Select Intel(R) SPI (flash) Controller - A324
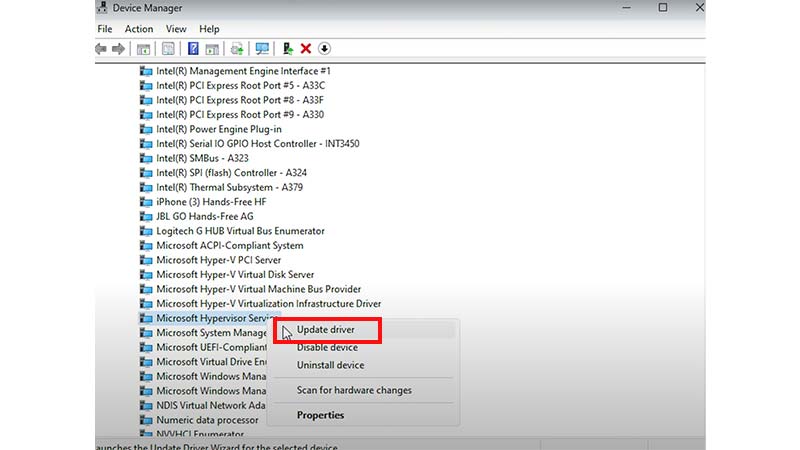 (x=231, y=173)
